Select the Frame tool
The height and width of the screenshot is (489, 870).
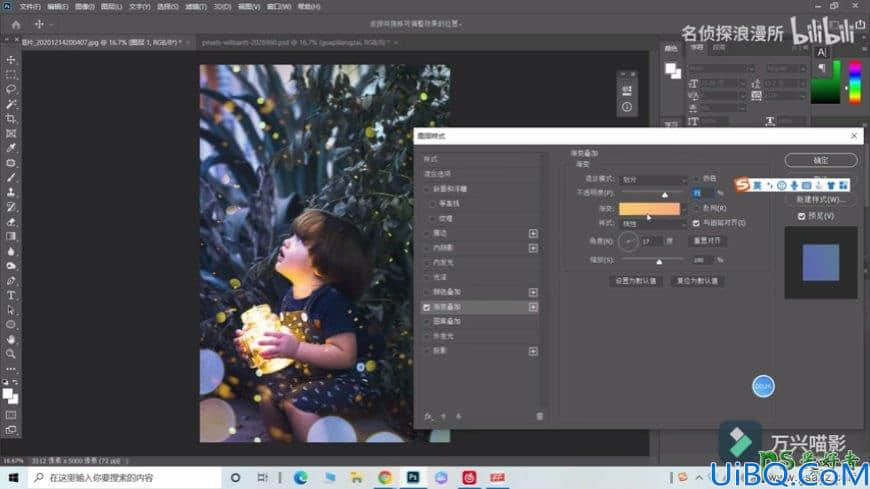11,133
